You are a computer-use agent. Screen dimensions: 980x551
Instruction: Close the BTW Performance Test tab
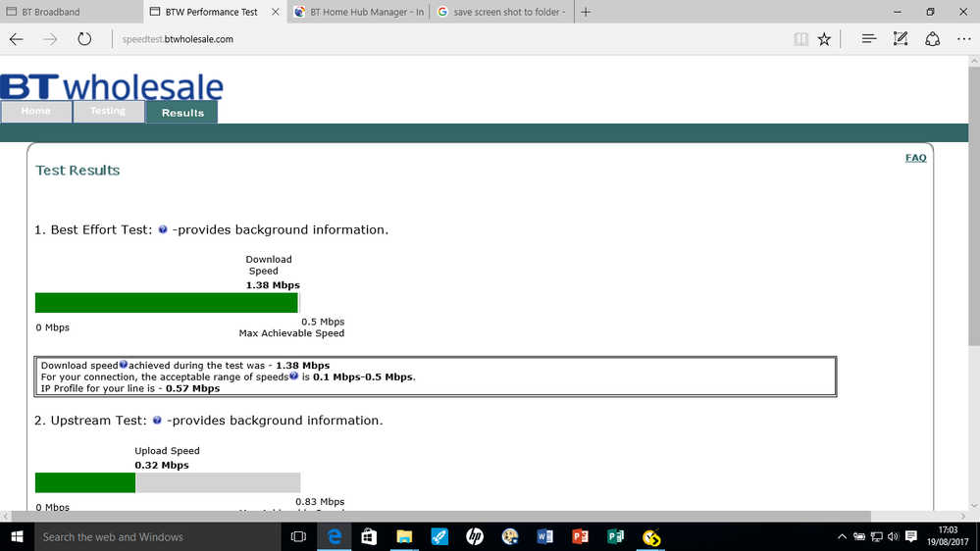tap(275, 12)
